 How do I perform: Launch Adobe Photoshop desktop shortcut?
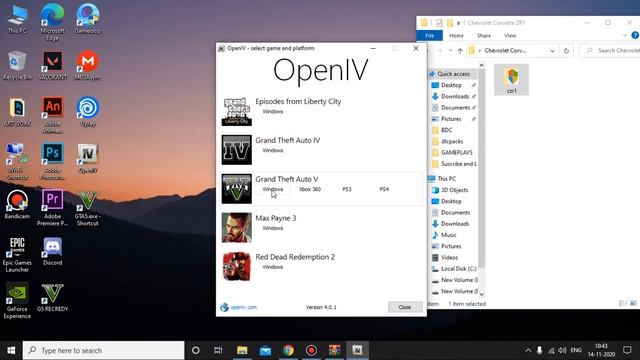pyautogui.click(x=52, y=162)
